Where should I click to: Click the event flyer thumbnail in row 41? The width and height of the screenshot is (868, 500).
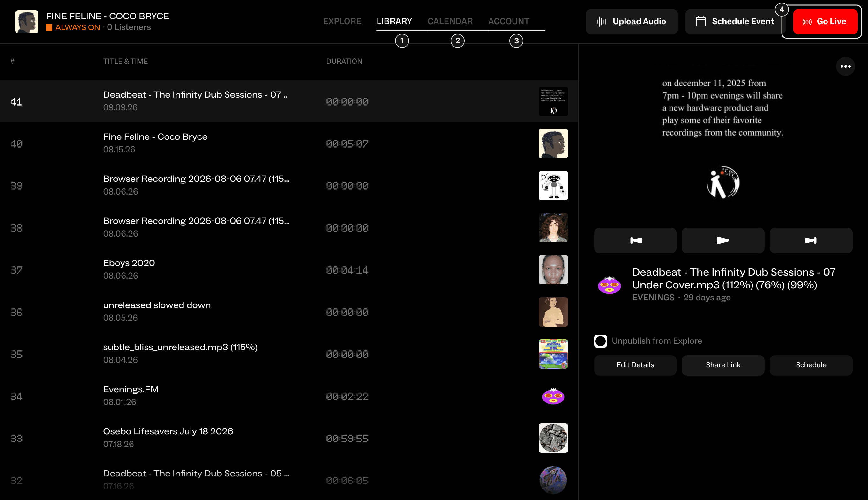[553, 101]
